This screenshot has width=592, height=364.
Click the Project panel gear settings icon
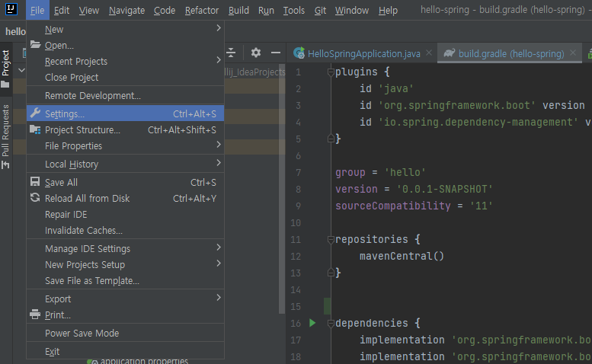pos(255,53)
